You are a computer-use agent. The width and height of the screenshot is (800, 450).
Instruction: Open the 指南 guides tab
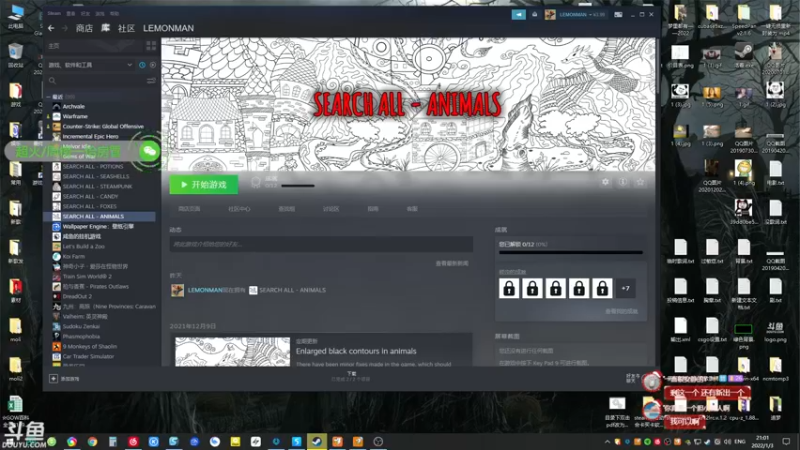tap(373, 209)
